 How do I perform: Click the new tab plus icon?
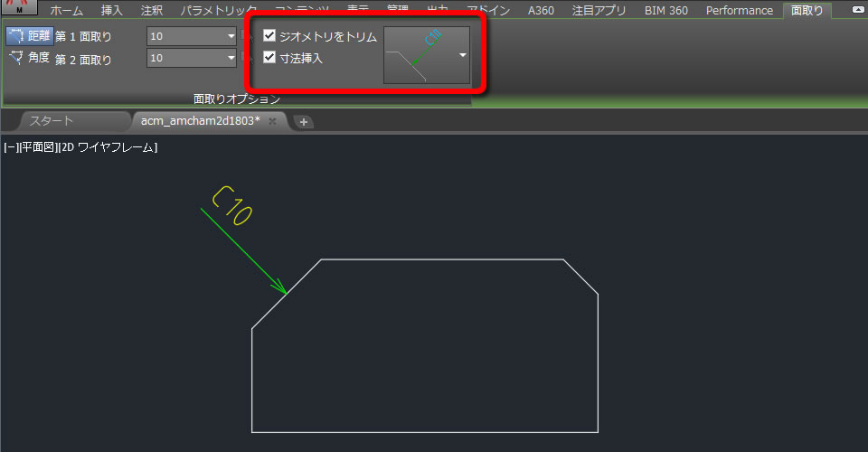pos(304,122)
